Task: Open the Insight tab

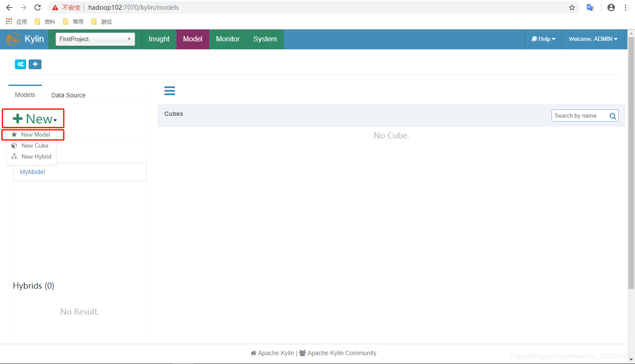Action: [159, 39]
